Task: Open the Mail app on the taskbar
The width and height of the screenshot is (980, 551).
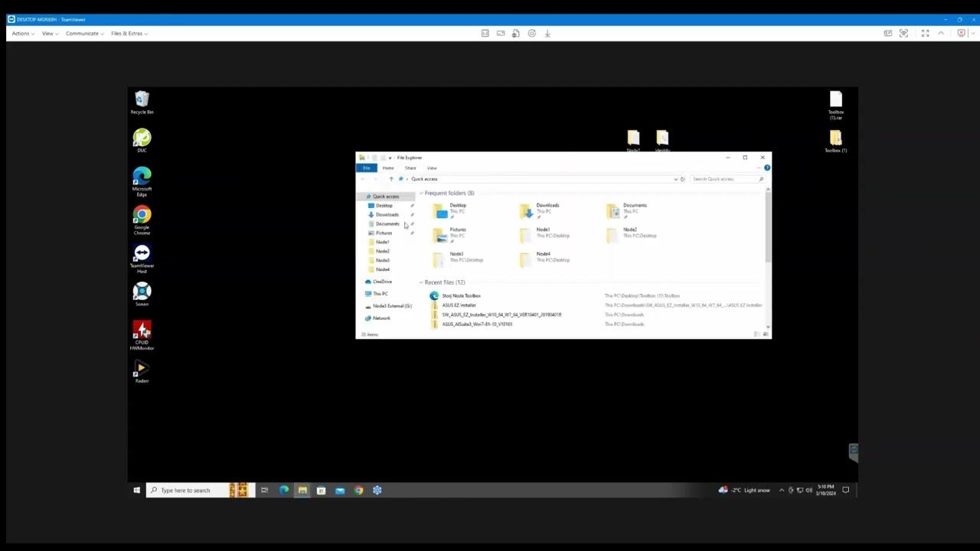Action: click(x=340, y=491)
